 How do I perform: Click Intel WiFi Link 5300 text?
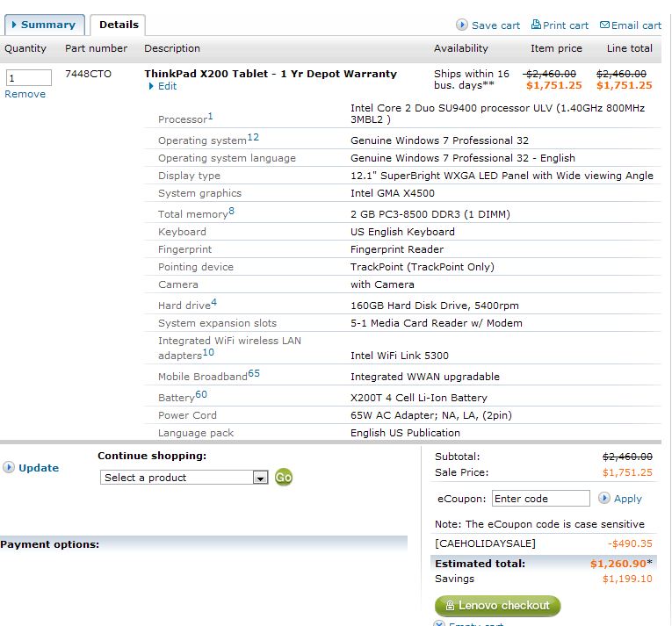pyautogui.click(x=400, y=356)
